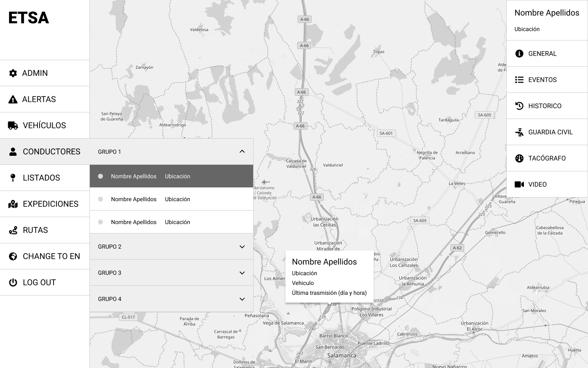Open the Rutas route icon
This screenshot has height=368, width=588.
(13, 230)
